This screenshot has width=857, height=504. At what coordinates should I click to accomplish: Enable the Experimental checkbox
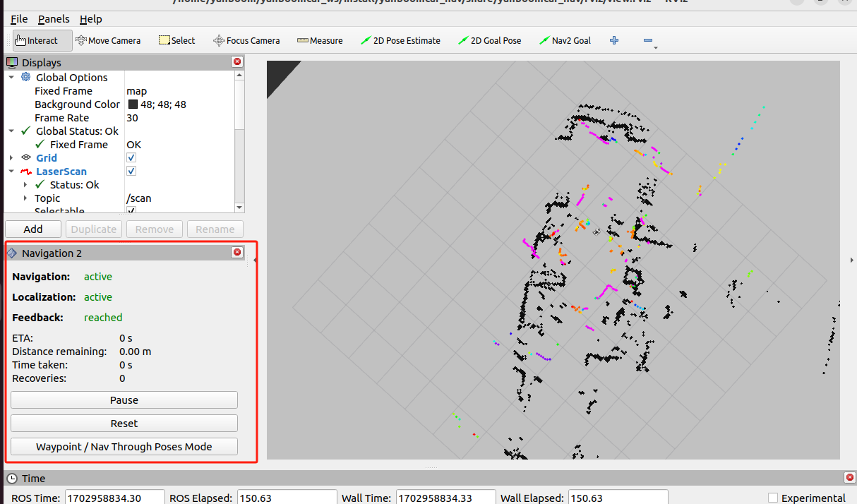click(x=773, y=498)
